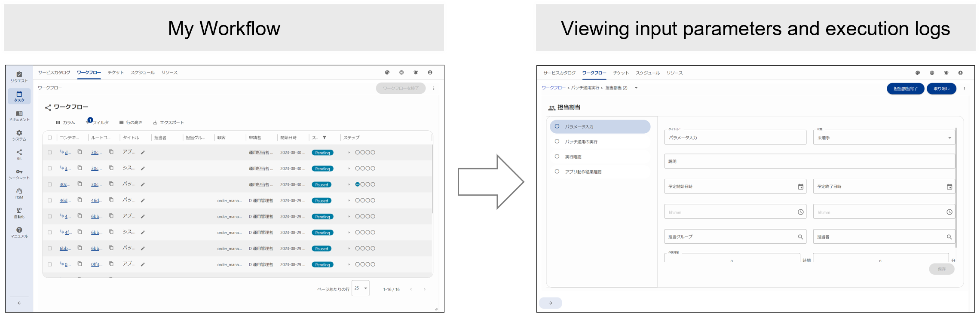Screen dimensions: 980x313
Task: Click the search icon in 担当グループ field
Action: click(x=800, y=237)
